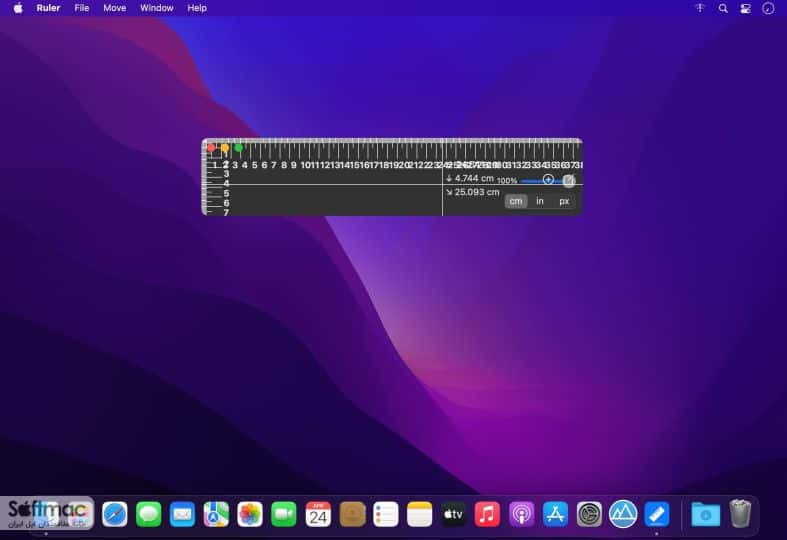Open Podcasts from the Dock
Screen dimensions: 787x540
(x=521, y=514)
